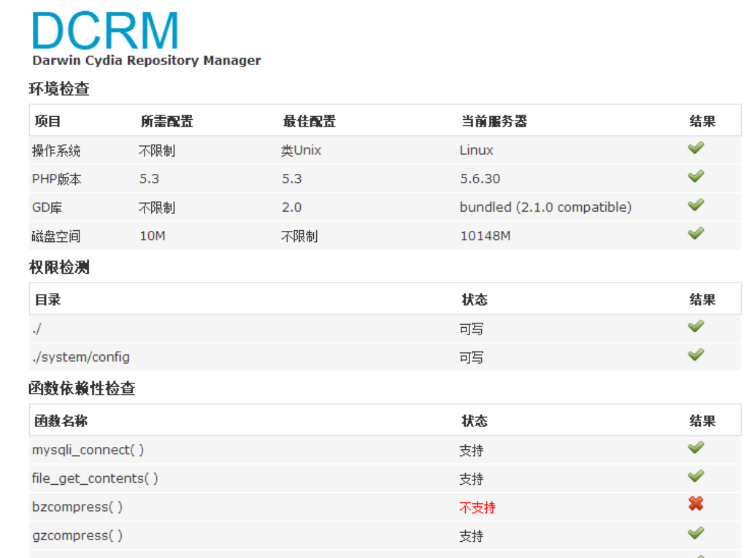Click green checkmark for 磁盘空间 row
The height and width of the screenshot is (558, 756).
point(696,234)
